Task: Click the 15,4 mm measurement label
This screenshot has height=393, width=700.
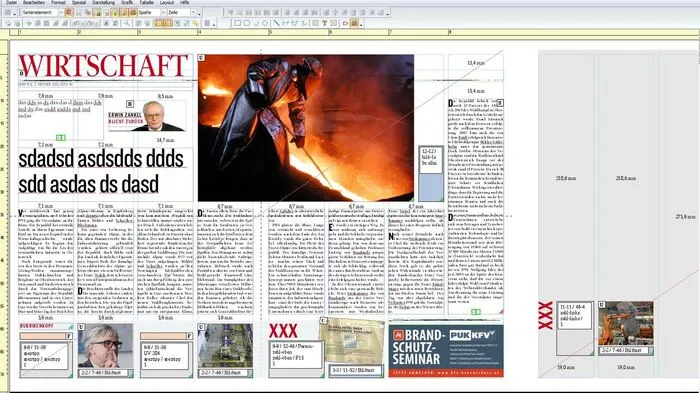Action: pos(476,91)
